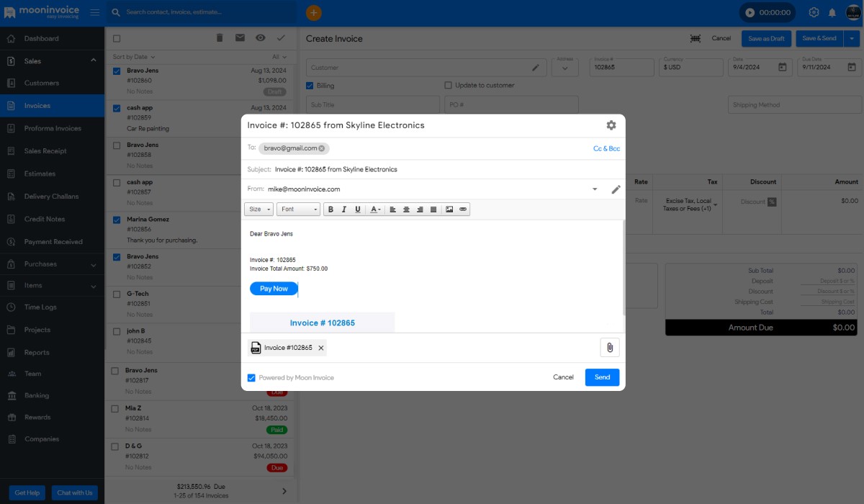Open Payment Received in the sidebar
Screen dimensions: 864x504
(x=52, y=242)
